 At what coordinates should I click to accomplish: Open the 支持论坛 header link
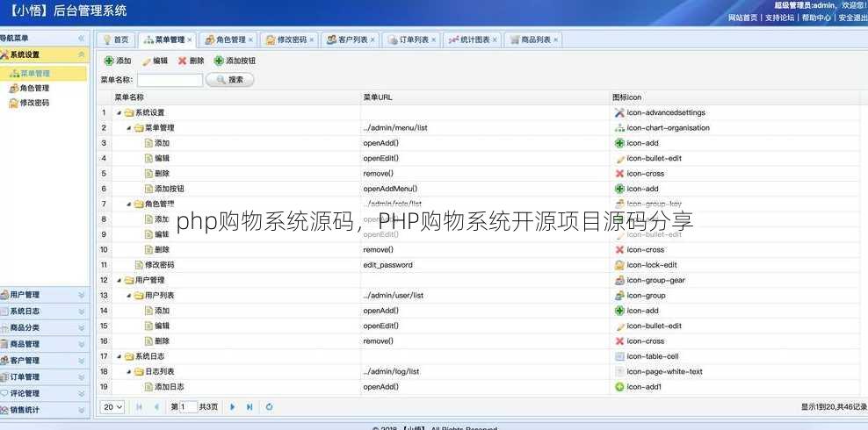pyautogui.click(x=779, y=18)
